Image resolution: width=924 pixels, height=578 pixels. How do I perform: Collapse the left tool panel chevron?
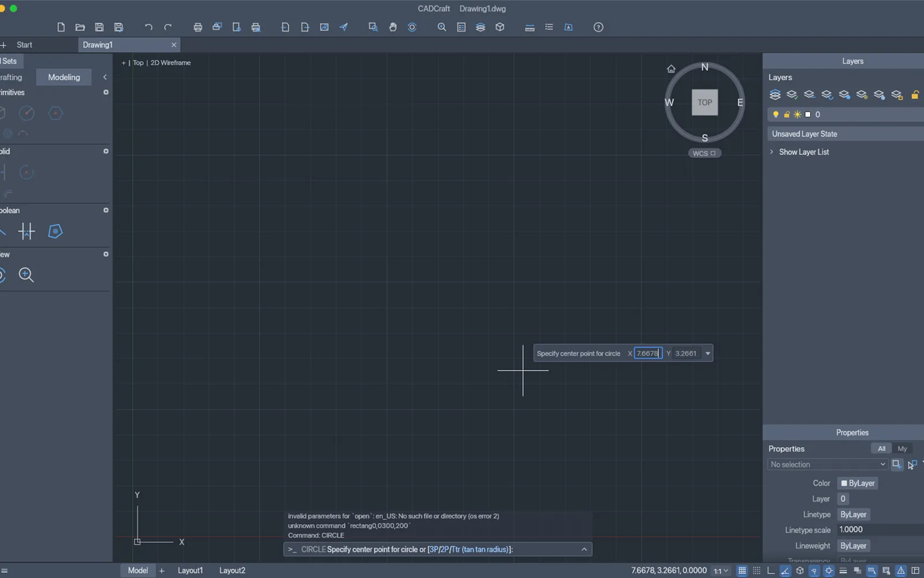click(x=105, y=77)
